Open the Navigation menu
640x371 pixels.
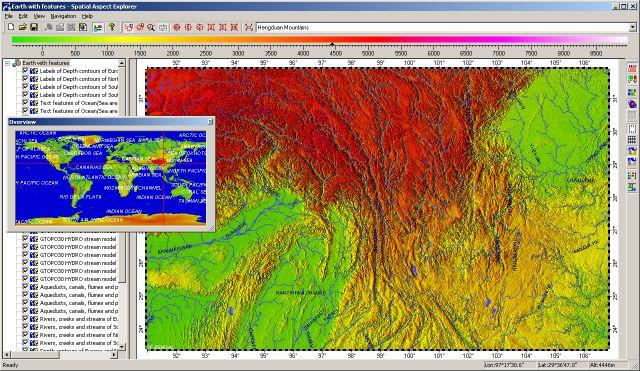point(63,16)
